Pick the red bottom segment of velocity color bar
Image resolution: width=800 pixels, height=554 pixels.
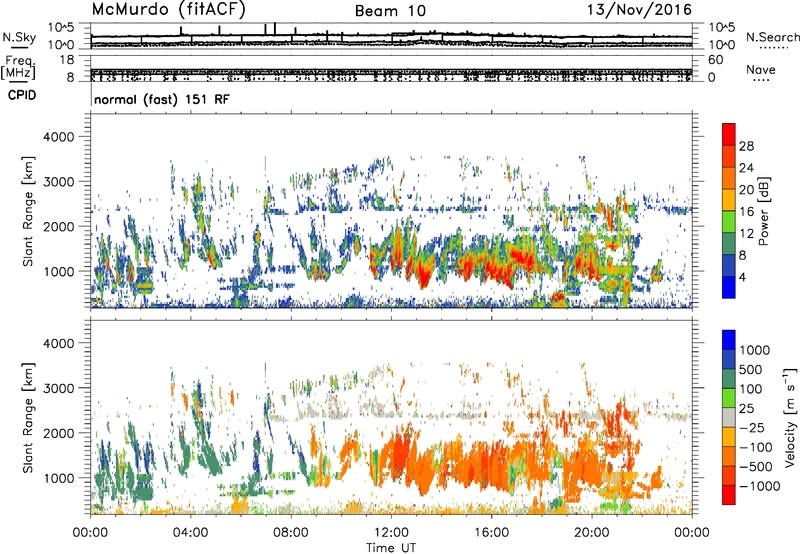(x=729, y=495)
